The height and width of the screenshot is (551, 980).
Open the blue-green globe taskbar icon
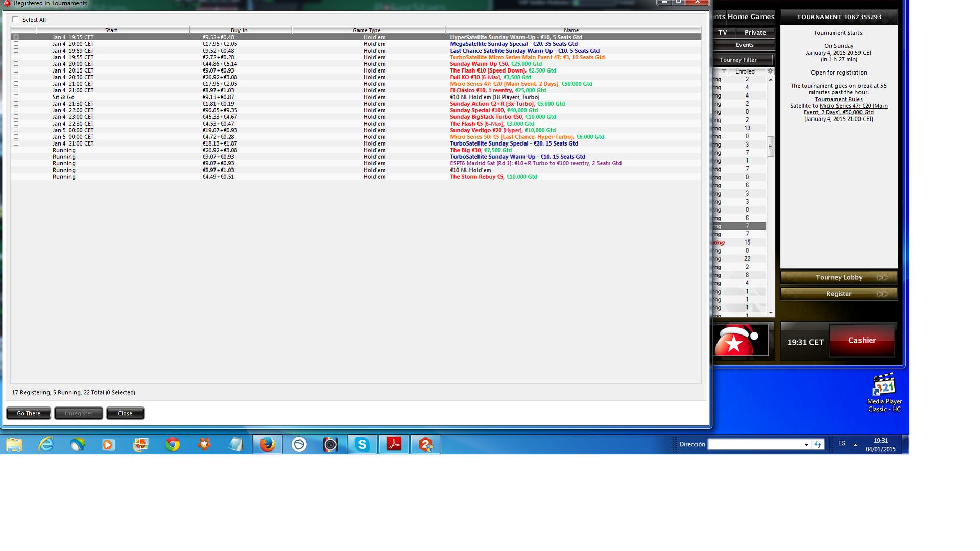coord(78,445)
